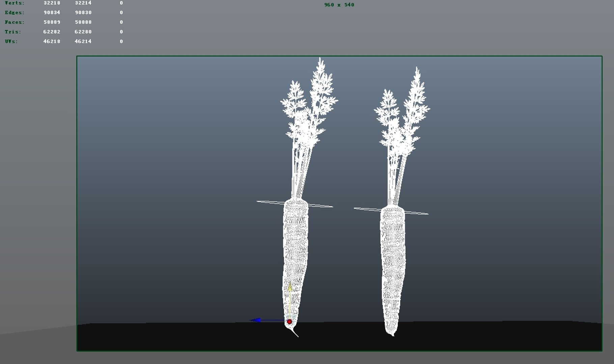The image size is (614, 364).
Task: Click the zero in the Edges row
Action: (121, 12)
